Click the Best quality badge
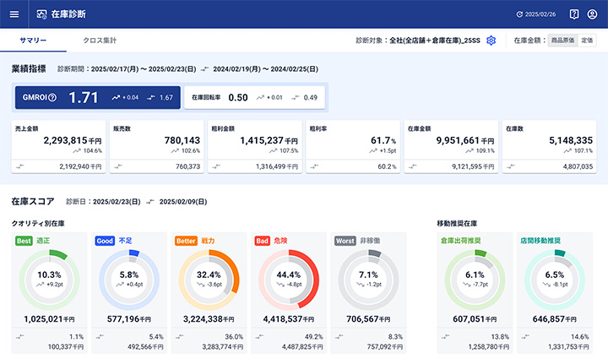 click(24, 241)
